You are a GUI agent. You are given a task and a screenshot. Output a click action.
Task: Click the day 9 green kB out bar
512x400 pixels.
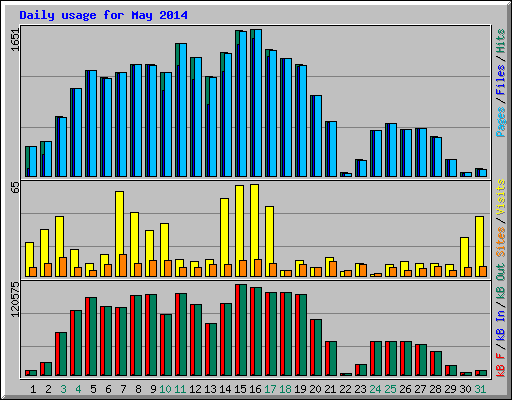point(153,335)
